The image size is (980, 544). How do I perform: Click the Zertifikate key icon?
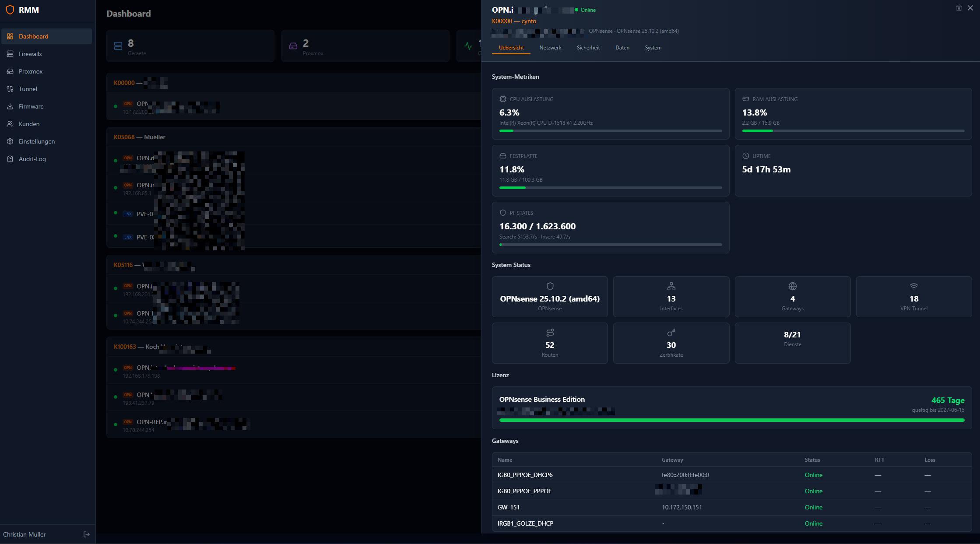coord(671,333)
